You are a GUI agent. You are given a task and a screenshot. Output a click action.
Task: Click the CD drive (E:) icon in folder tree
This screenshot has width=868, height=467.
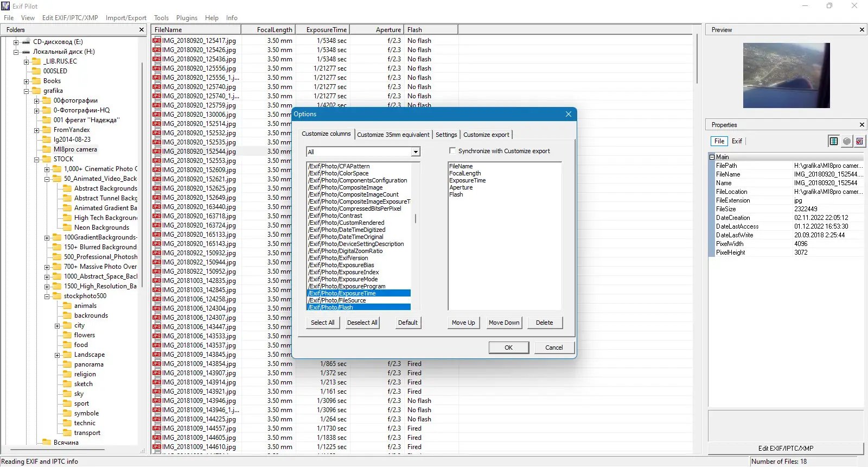26,42
